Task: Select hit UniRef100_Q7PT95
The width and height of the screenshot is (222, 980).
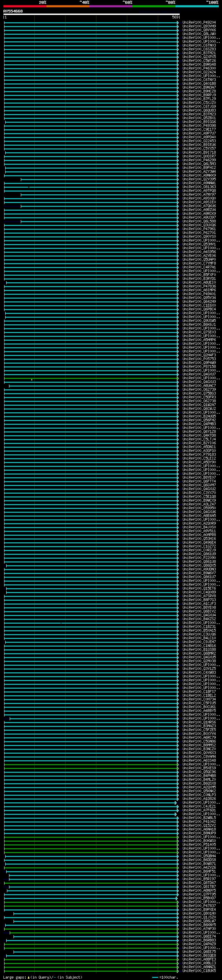Action: pos(199,894)
